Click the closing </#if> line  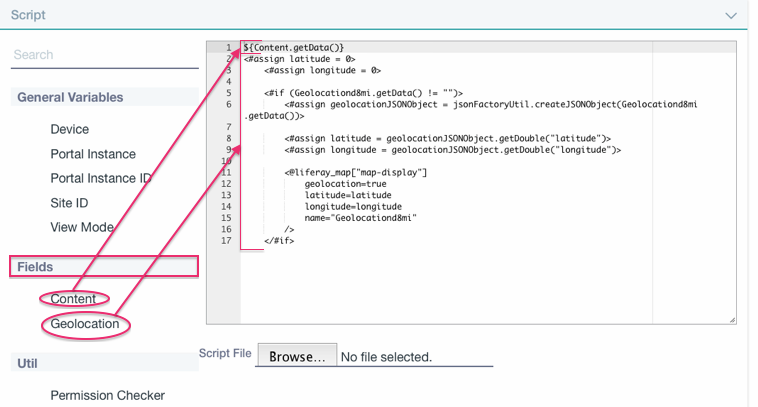pyautogui.click(x=279, y=241)
